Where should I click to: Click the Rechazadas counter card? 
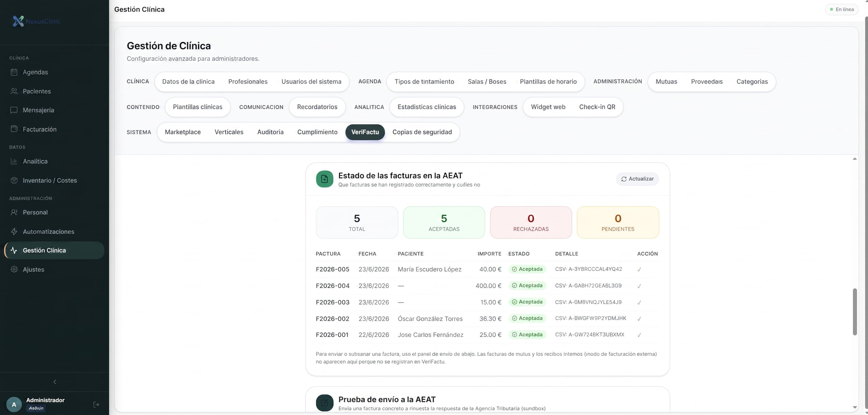pyautogui.click(x=531, y=223)
